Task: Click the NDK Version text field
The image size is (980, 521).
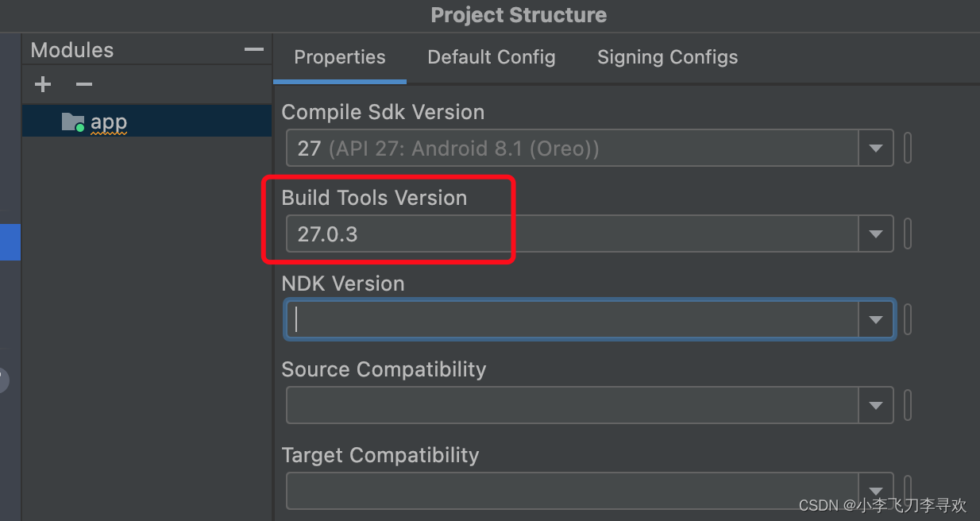Action: (573, 320)
